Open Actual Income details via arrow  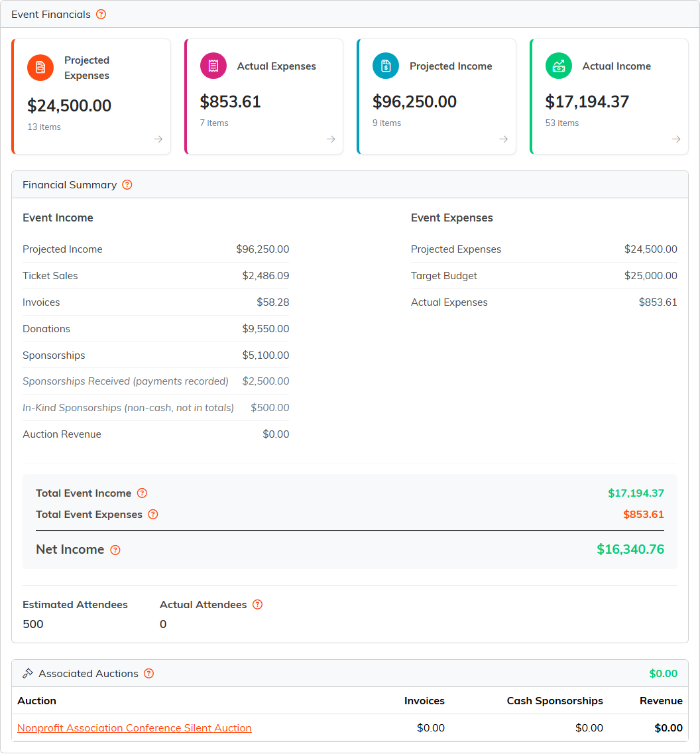[x=676, y=139]
